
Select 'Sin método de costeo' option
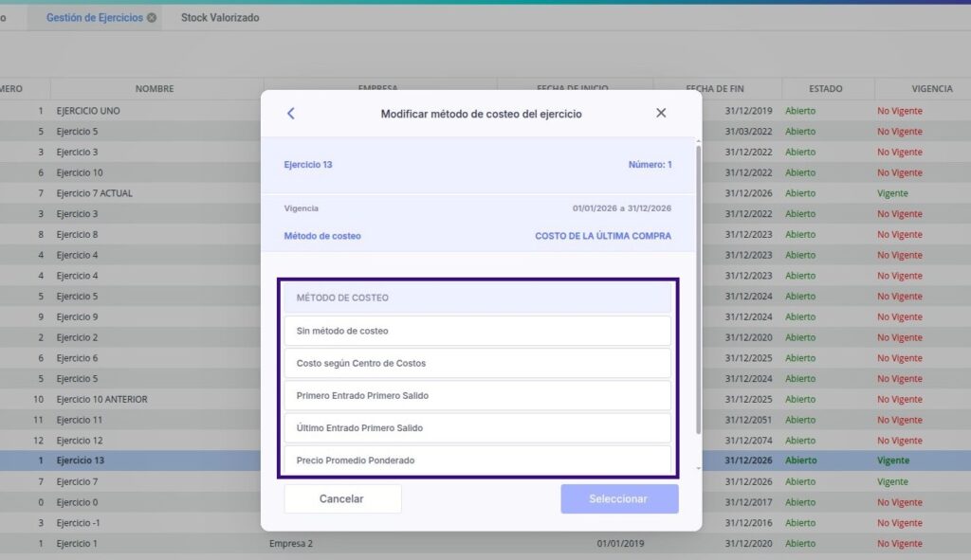point(477,331)
